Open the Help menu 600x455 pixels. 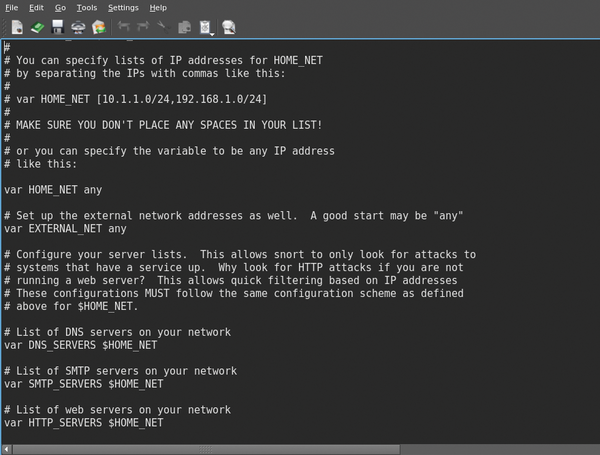(158, 8)
